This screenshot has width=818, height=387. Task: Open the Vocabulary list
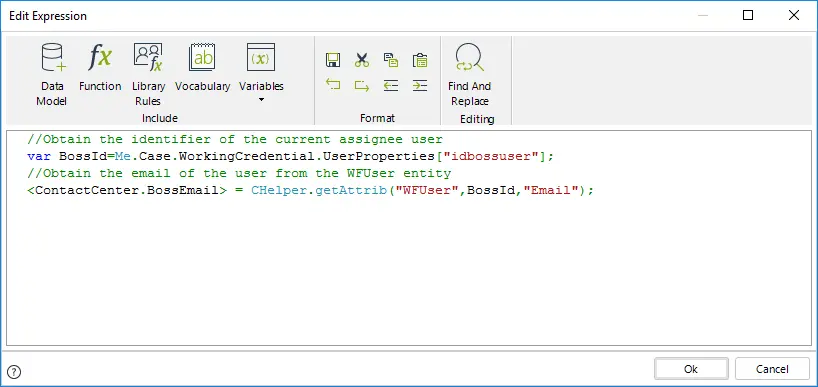(x=202, y=68)
